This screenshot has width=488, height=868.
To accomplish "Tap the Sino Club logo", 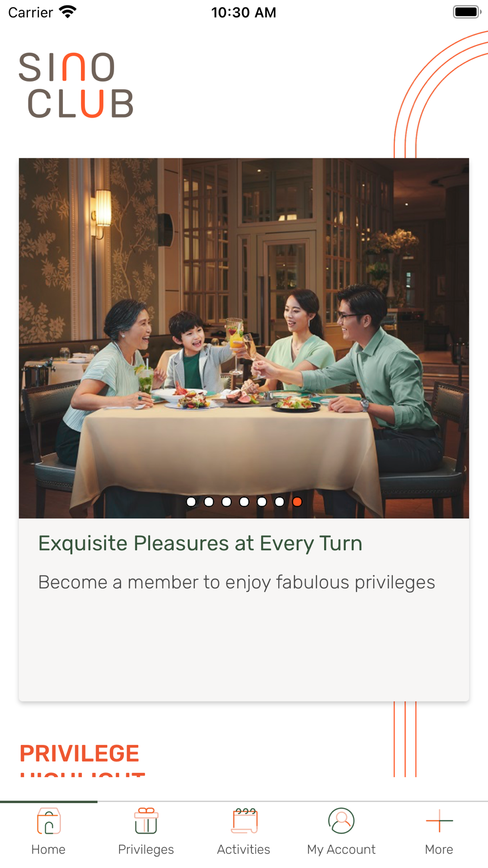I will click(76, 85).
